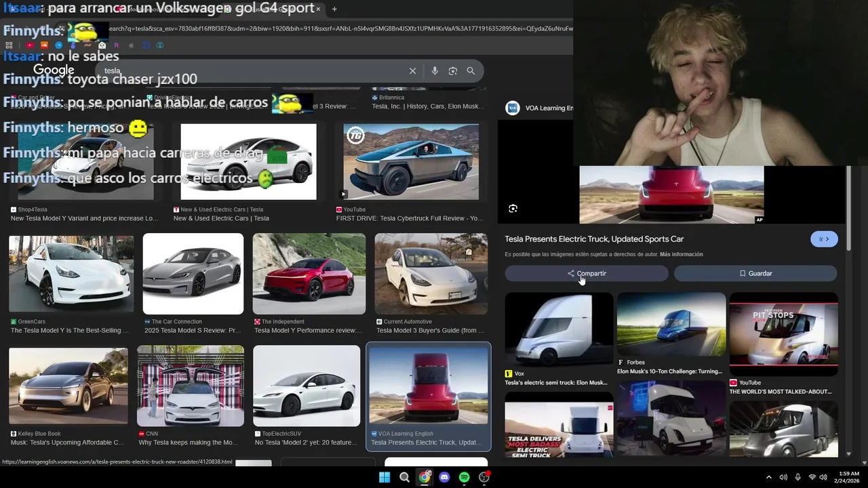Click the browser address bar URL
This screenshot has height=488, width=868.
[x=339, y=28]
